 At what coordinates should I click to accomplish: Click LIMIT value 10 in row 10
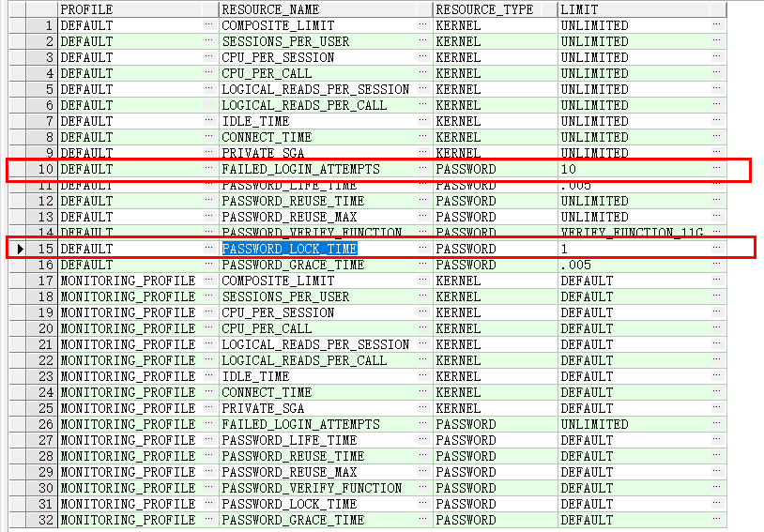point(570,169)
